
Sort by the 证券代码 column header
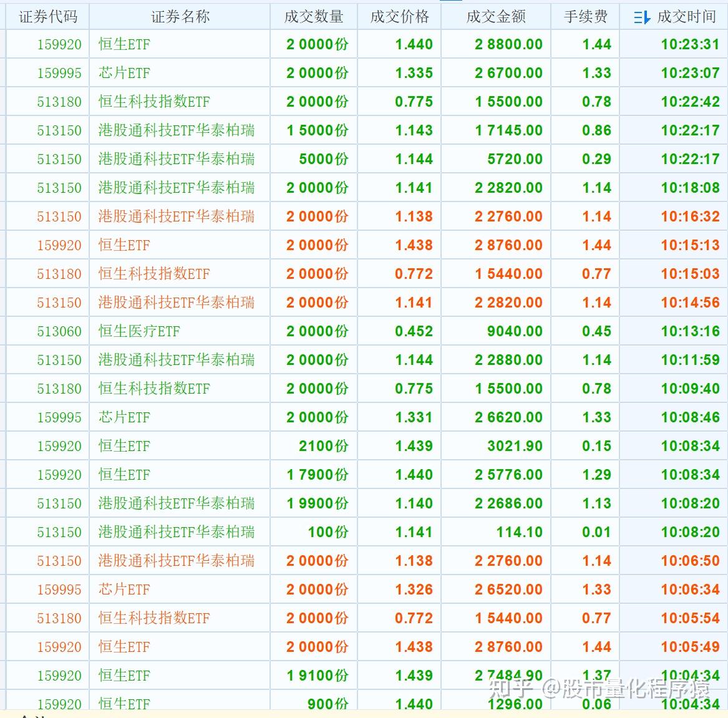coord(48,17)
